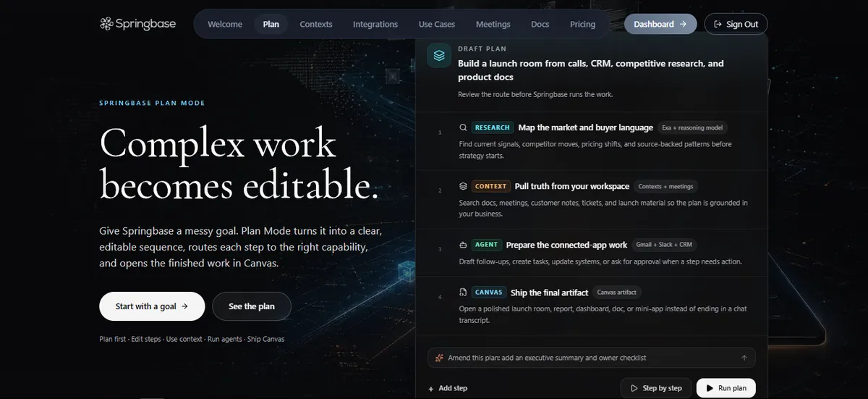Screen dimensions: 868x399
Task: Click the Context step stack icon
Action: click(x=463, y=186)
